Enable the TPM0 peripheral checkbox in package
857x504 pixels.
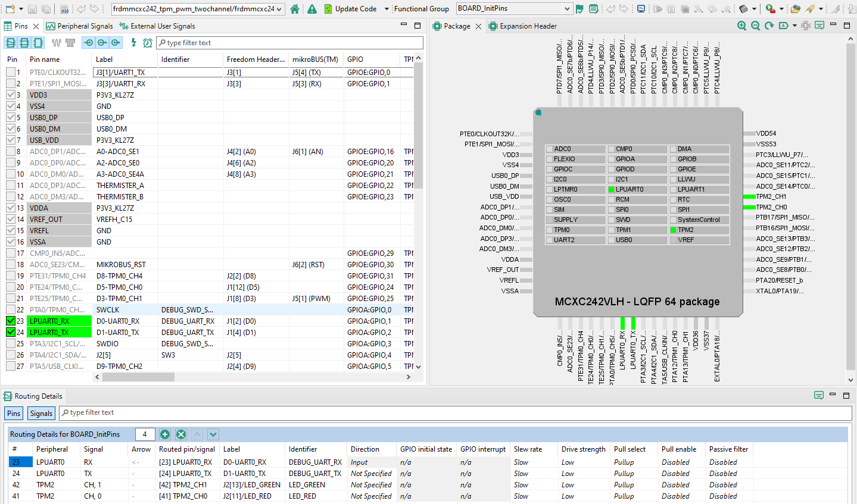(550, 230)
